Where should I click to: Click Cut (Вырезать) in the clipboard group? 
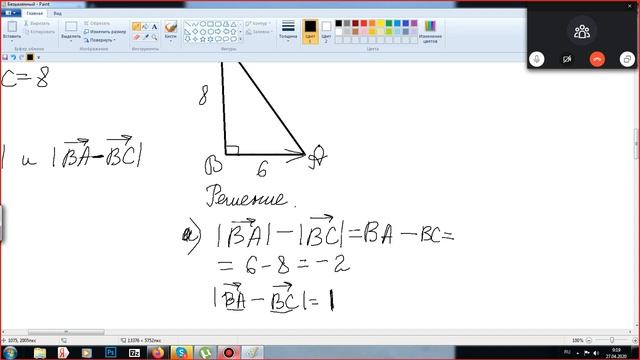pos(37,23)
